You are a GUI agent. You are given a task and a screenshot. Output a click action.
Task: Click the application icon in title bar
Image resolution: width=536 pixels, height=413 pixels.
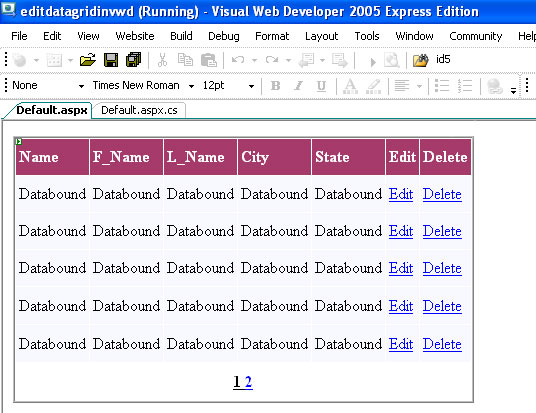8,10
